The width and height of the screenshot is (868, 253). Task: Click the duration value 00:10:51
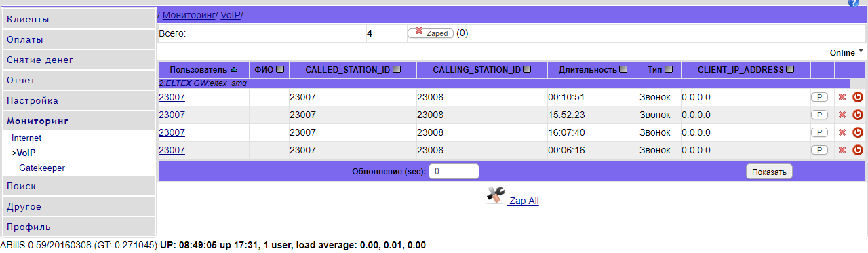pos(566,97)
